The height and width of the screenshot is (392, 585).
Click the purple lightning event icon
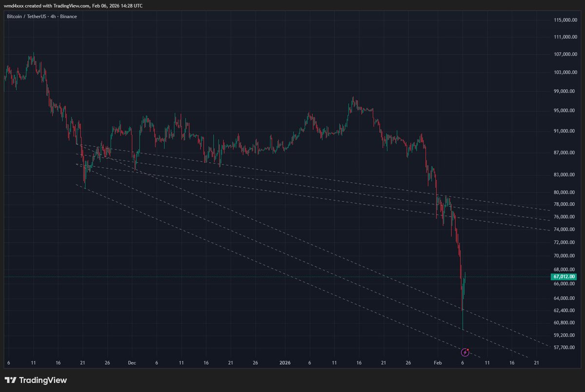(465, 352)
